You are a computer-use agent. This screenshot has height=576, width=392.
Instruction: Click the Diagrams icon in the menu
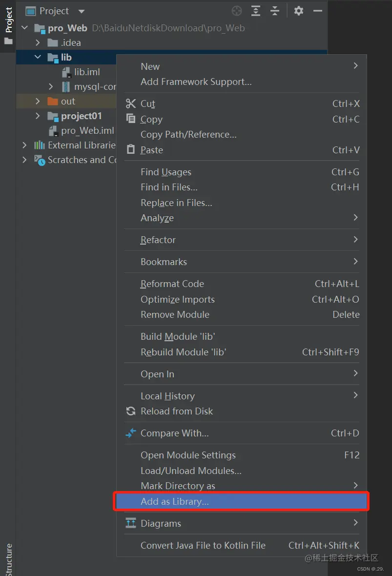(131, 523)
